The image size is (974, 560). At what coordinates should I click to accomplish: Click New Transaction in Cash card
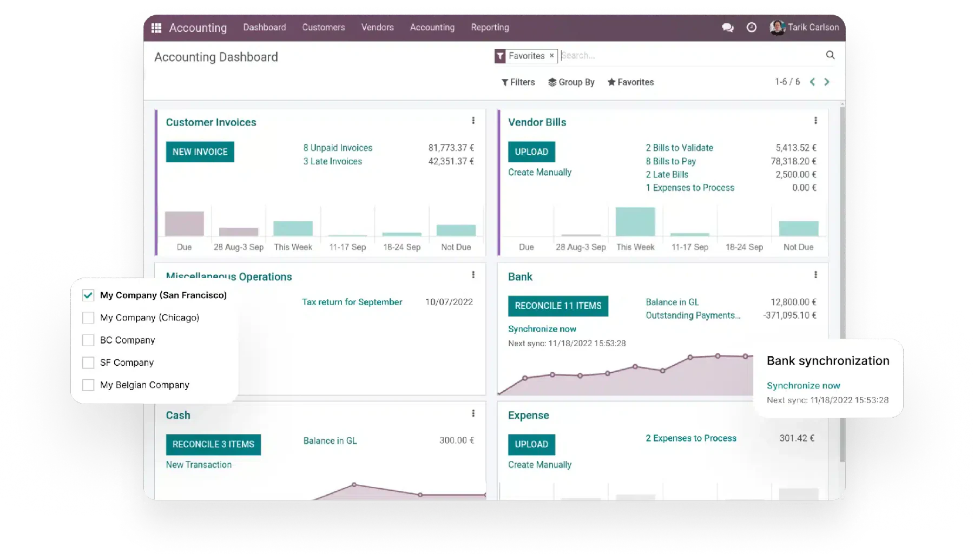(199, 465)
